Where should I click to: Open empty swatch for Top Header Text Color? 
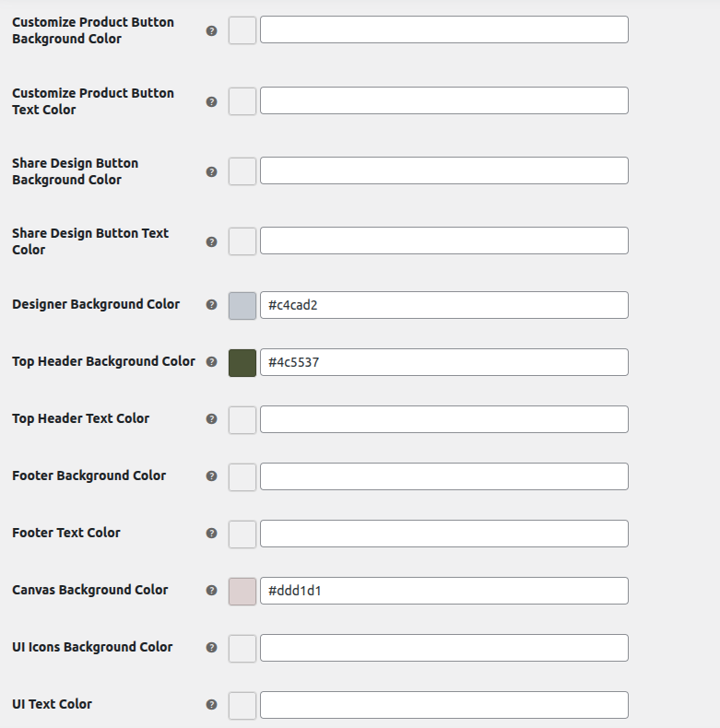(242, 419)
